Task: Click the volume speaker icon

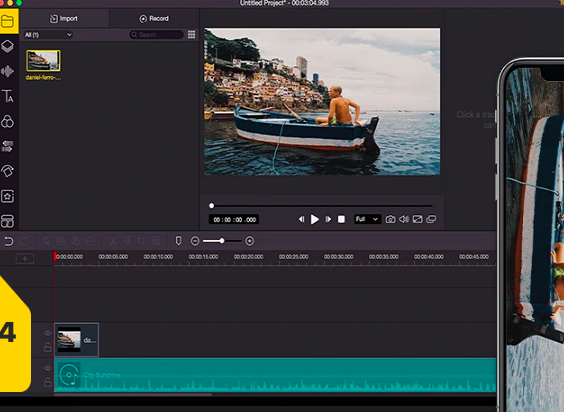Action: (404, 219)
